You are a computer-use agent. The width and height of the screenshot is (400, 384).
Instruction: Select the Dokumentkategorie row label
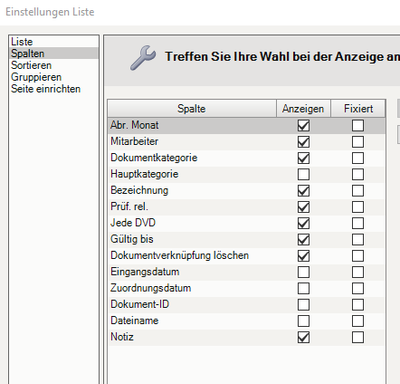tap(154, 158)
